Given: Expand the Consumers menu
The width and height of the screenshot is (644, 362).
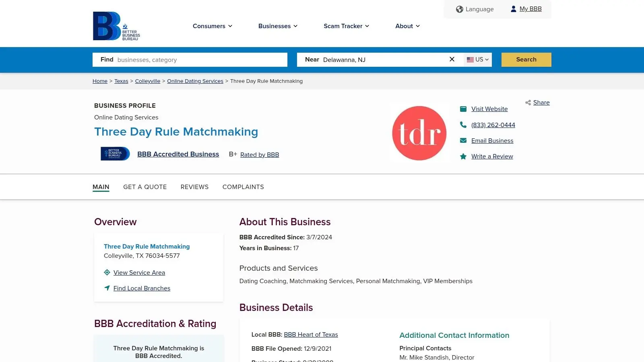Looking at the screenshot, I should click(x=213, y=26).
